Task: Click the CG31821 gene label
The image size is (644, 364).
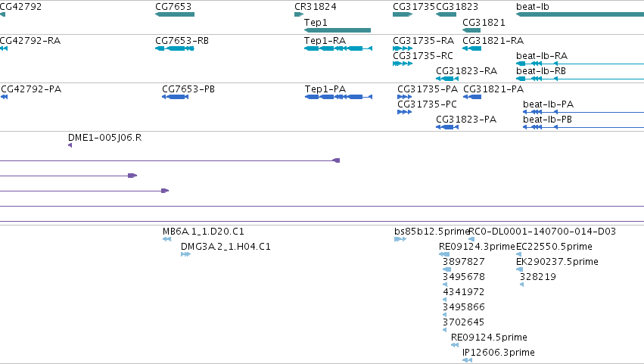Action: 484,22
